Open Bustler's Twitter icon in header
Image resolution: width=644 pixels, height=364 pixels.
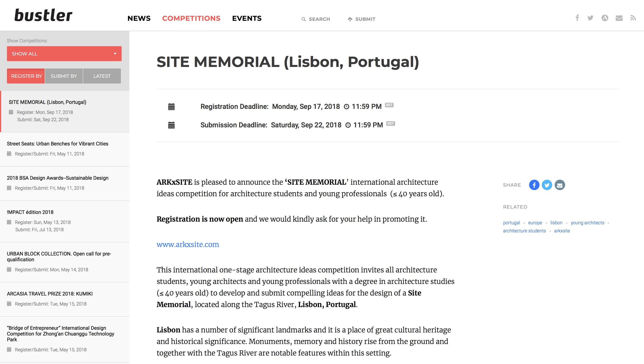coord(590,18)
